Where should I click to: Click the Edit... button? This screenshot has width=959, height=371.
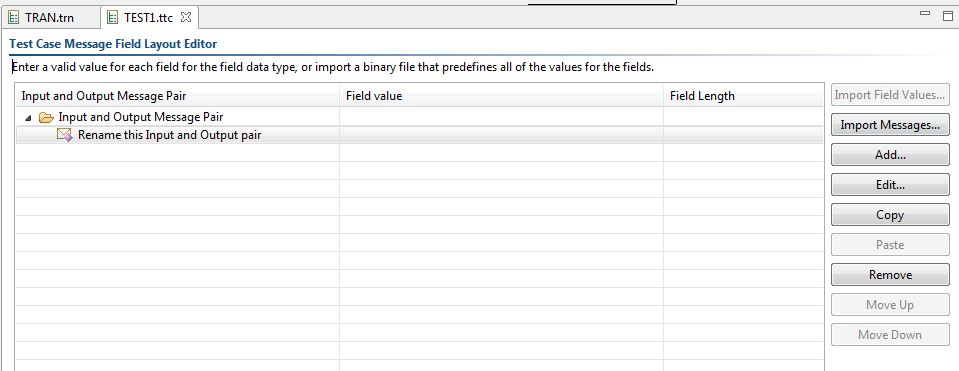click(x=890, y=185)
